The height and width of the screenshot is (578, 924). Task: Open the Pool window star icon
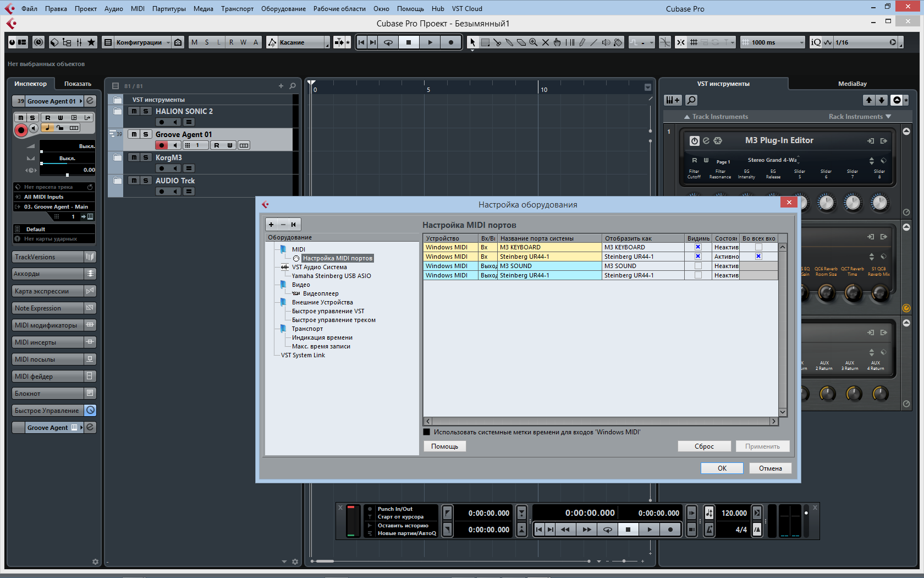tap(91, 42)
